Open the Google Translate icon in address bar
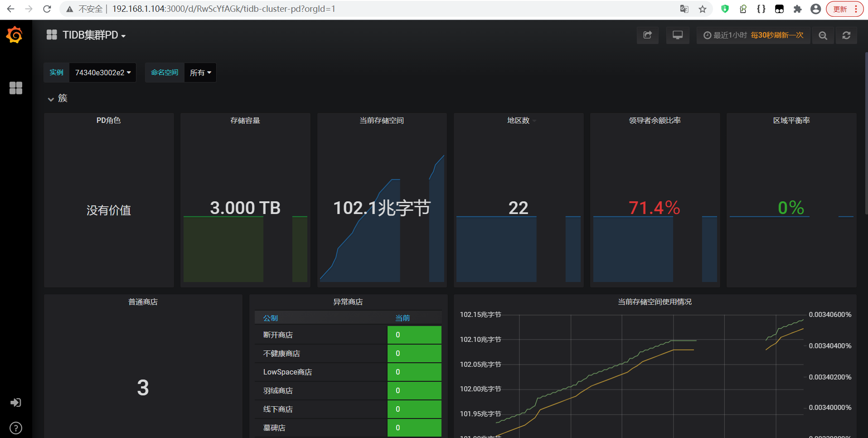The height and width of the screenshot is (438, 868). pos(684,9)
